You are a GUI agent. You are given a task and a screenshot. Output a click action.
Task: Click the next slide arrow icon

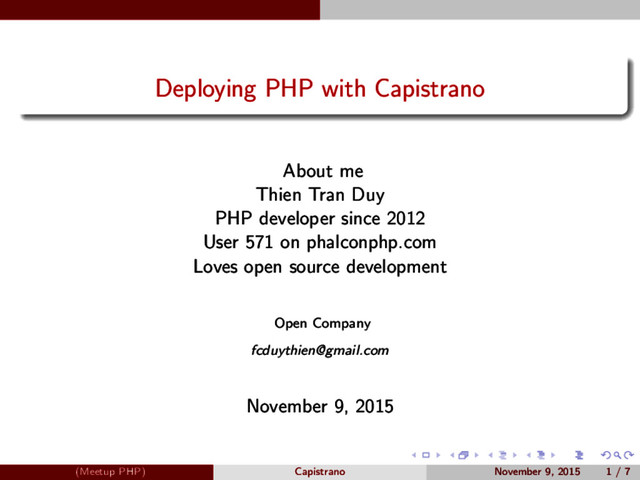438,455
